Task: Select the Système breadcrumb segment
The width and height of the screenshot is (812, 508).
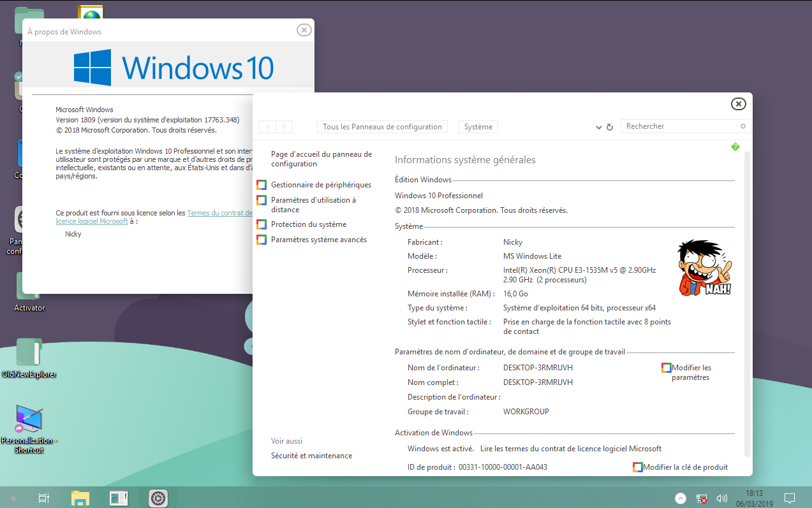Action: pyautogui.click(x=478, y=127)
